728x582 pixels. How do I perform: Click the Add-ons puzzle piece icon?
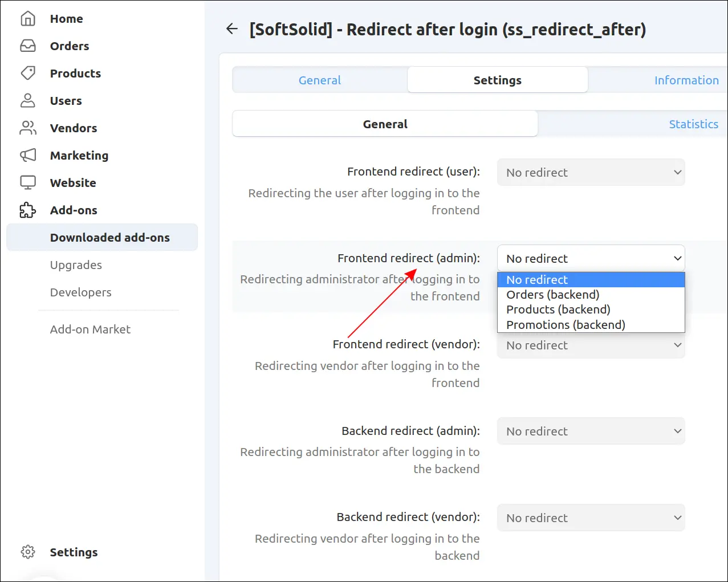click(28, 210)
